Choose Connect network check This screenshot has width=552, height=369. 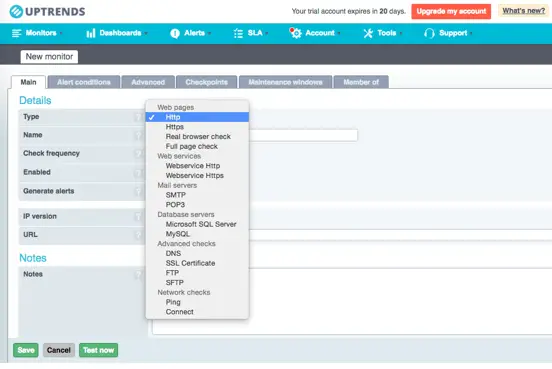point(197,312)
